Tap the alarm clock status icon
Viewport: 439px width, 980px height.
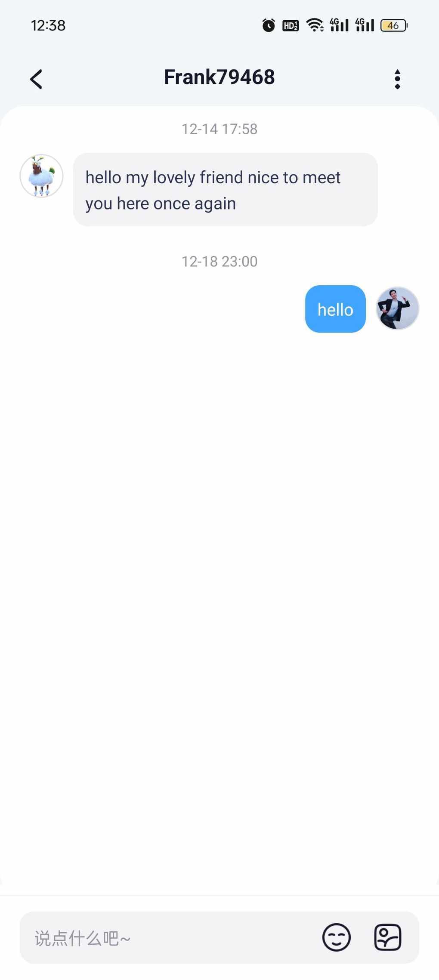tap(269, 25)
